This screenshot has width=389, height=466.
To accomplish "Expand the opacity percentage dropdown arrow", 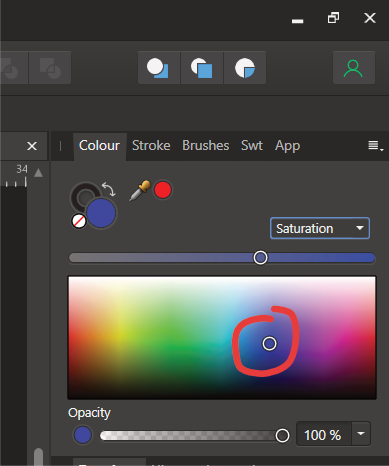I will [361, 434].
